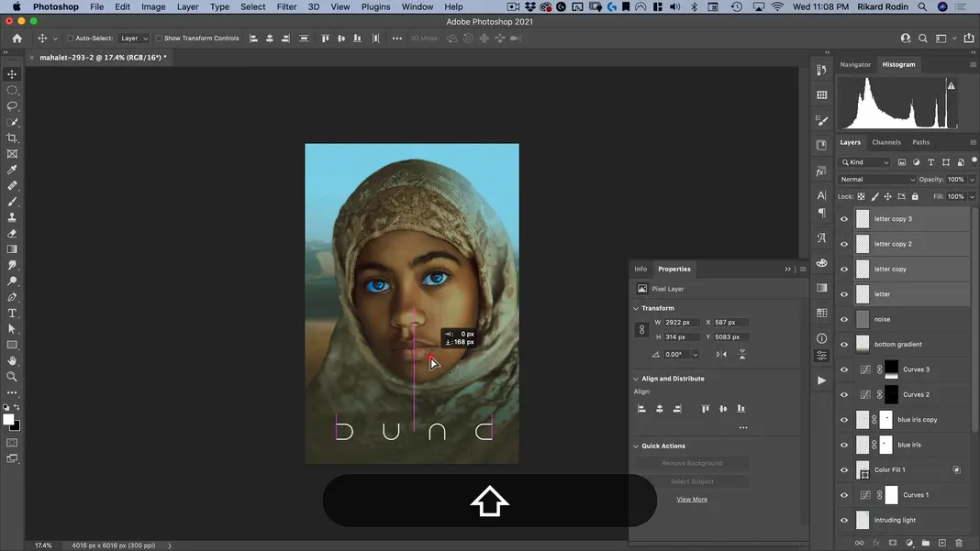Align left edges in Properties panel
Image resolution: width=980 pixels, height=551 pixels.
click(641, 409)
